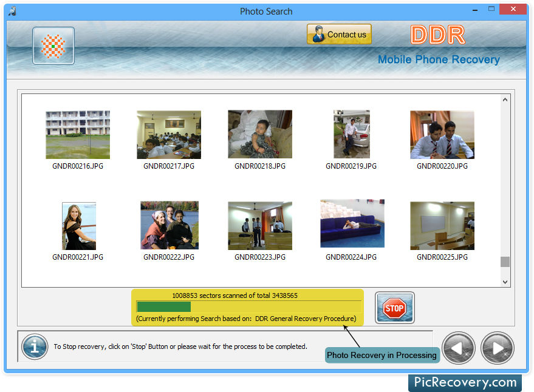The height and width of the screenshot is (392, 534).
Task: Click the Mobile Phone Recovery heading
Action: tap(439, 59)
